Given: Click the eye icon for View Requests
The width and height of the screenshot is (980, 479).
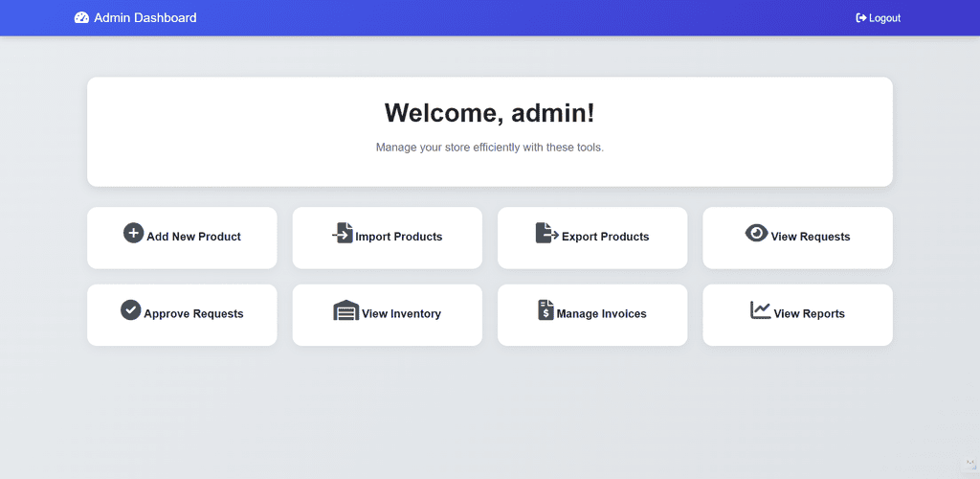Looking at the screenshot, I should [756, 233].
